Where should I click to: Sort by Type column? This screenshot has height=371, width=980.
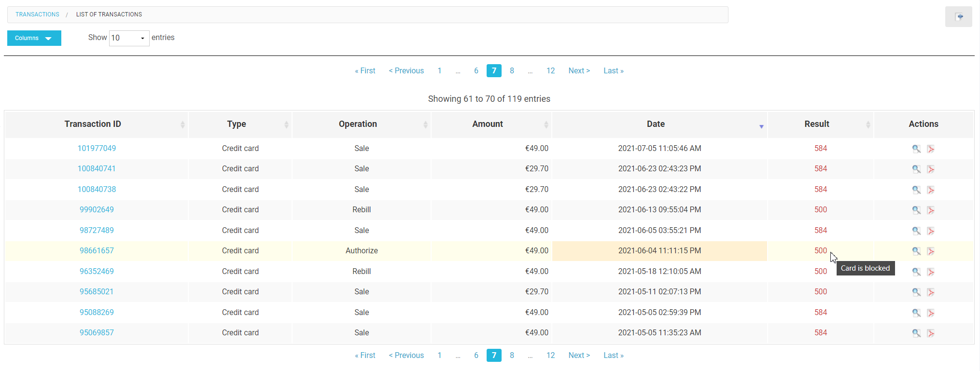[x=240, y=124]
